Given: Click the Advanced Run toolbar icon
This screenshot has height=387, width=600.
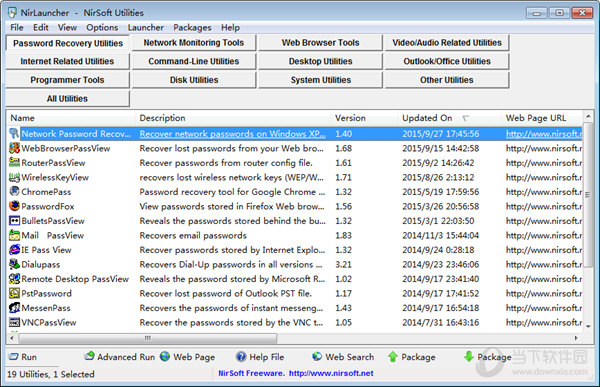Looking at the screenshot, I should (90, 356).
